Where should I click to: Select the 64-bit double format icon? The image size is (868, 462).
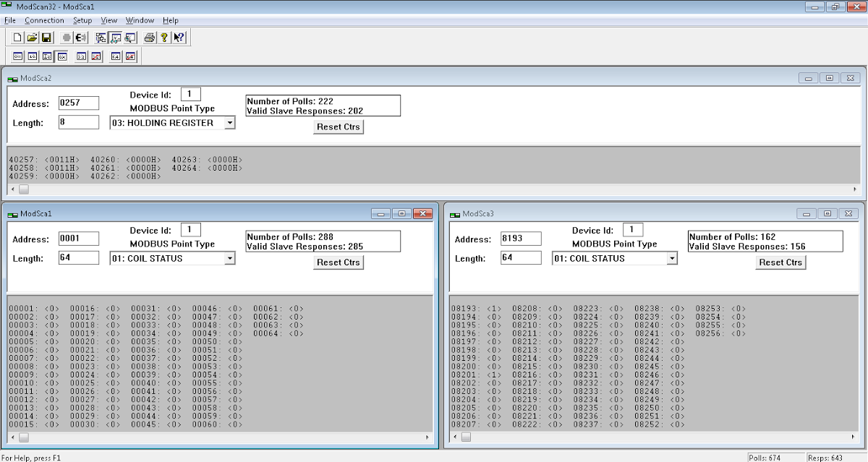click(116, 56)
